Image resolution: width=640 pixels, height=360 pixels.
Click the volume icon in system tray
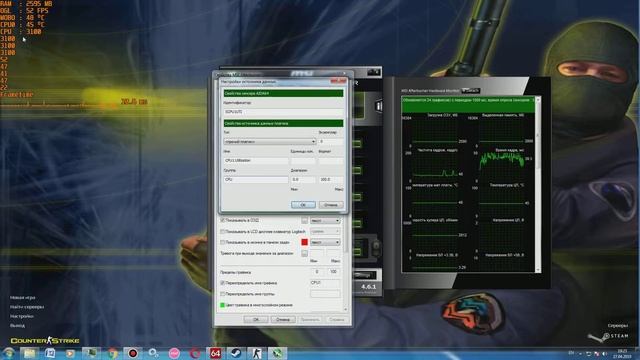pos(604,353)
